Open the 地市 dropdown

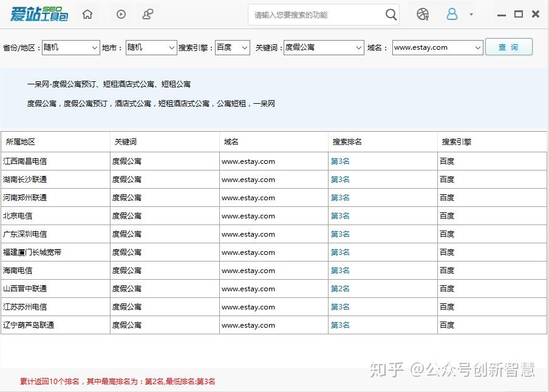pos(151,47)
